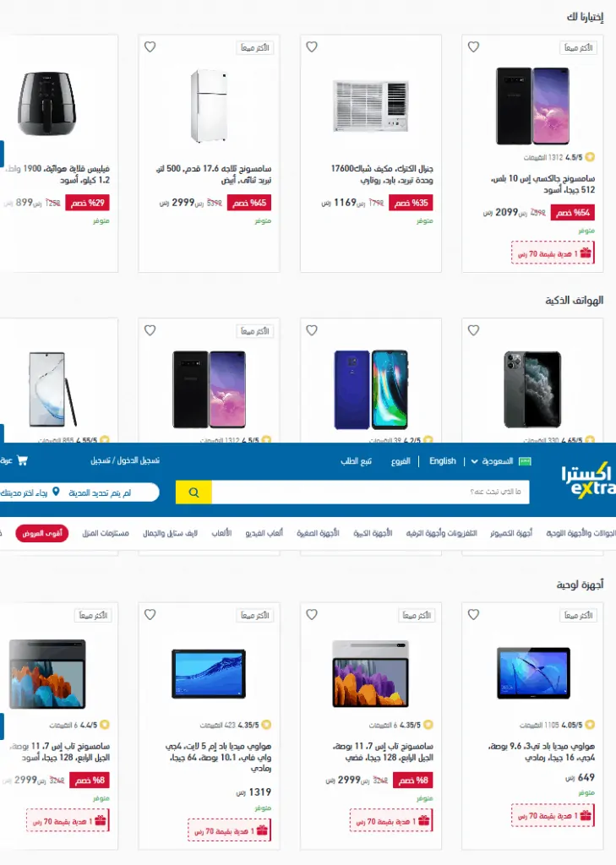Click the location pin icon for city
This screenshot has width=616, height=865.
tap(56, 492)
